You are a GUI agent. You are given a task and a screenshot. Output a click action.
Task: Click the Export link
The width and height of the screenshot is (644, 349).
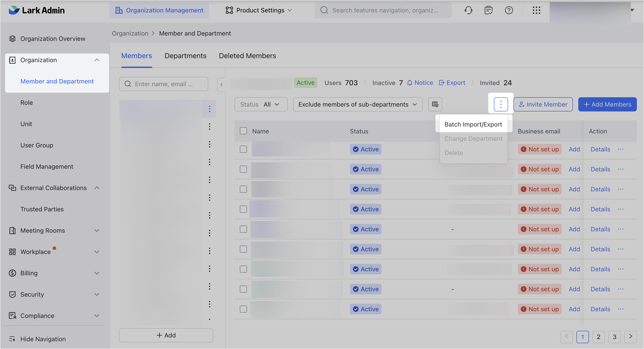(452, 83)
